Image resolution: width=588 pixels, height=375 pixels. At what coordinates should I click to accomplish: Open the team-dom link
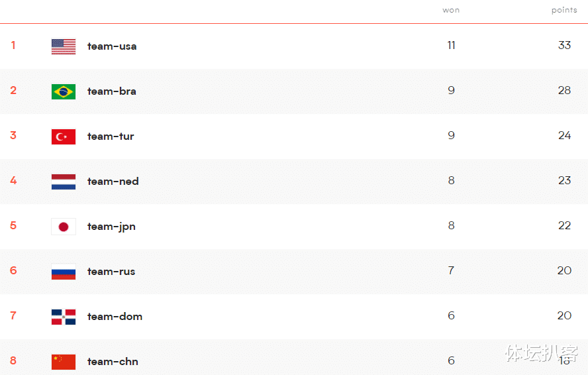115,317
